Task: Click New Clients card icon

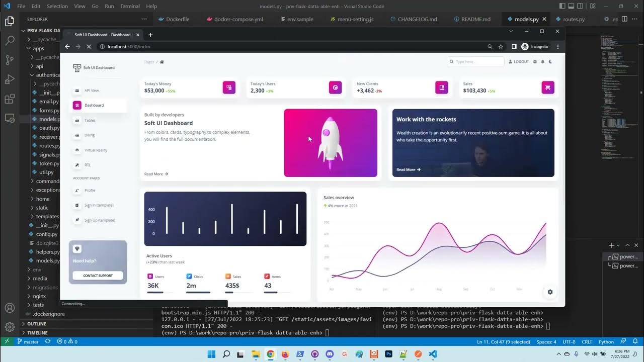Action: tap(442, 87)
